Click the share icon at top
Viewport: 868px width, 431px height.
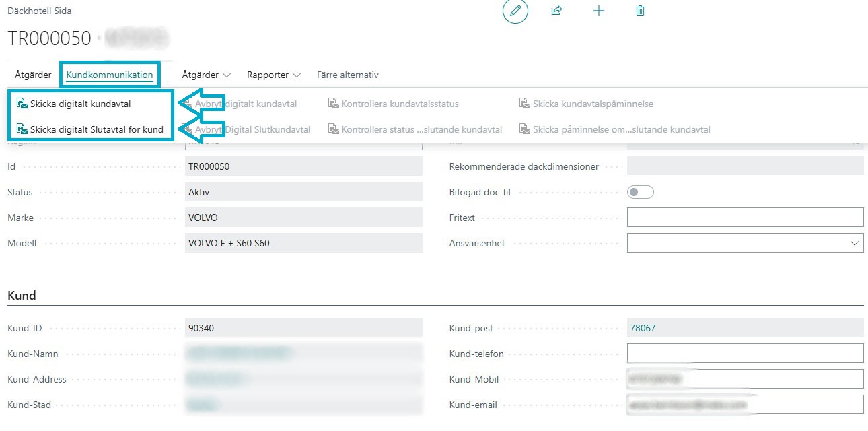tap(556, 11)
